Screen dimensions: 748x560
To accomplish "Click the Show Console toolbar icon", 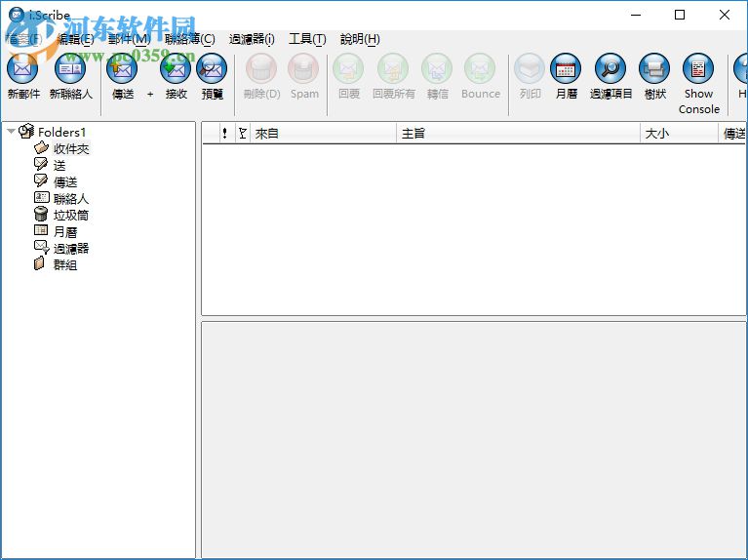I will 698,69.
